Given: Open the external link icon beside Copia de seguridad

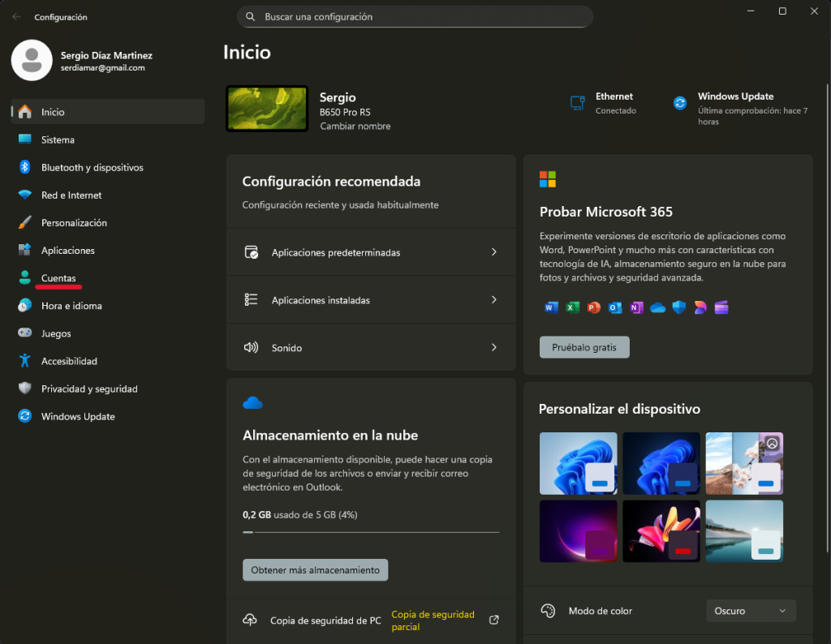Looking at the screenshot, I should (x=493, y=620).
